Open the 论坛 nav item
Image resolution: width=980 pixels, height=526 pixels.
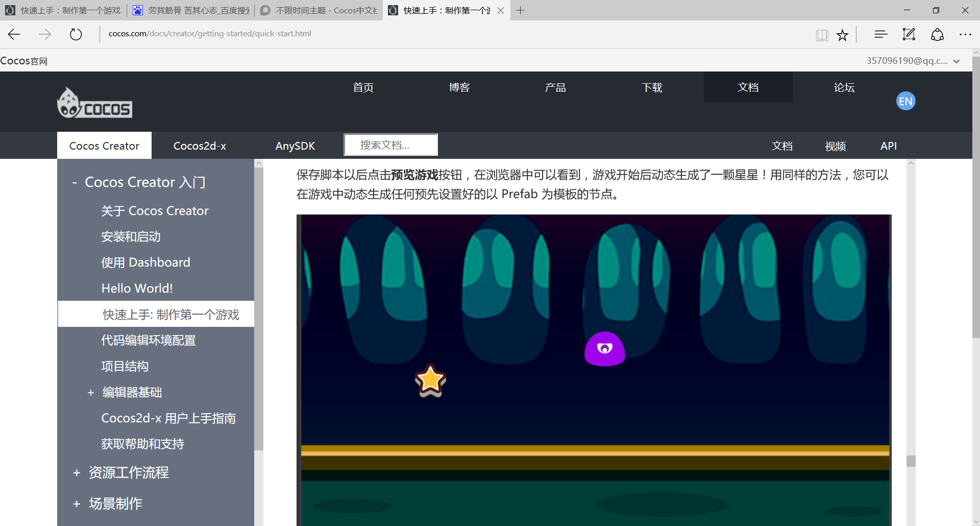pyautogui.click(x=844, y=87)
